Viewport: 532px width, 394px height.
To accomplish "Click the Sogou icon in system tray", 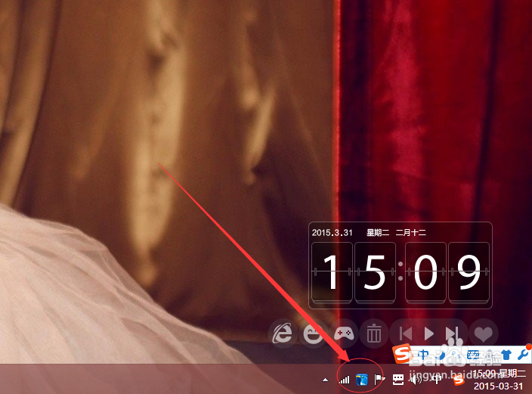I will coord(459,380).
